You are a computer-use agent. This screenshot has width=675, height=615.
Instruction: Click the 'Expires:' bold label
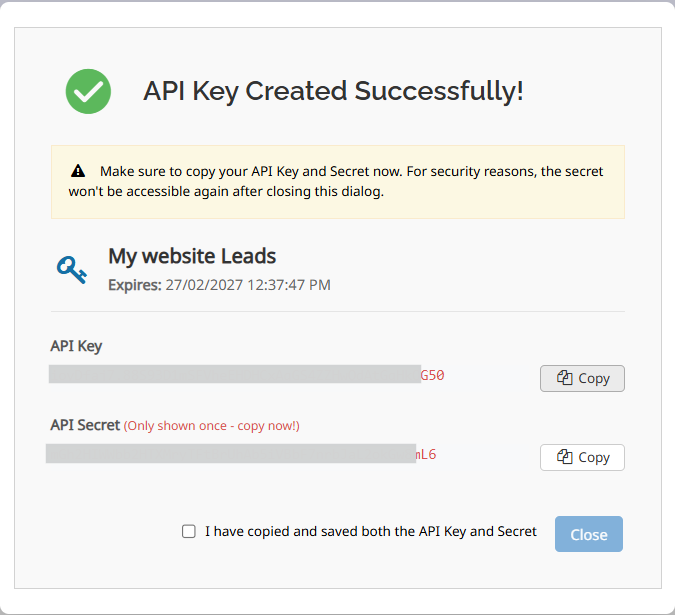coord(134,285)
